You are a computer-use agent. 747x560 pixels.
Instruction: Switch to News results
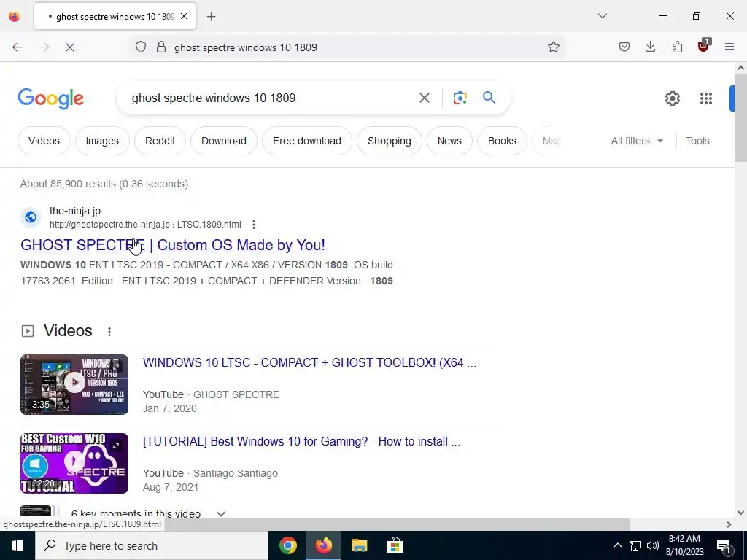[449, 141]
